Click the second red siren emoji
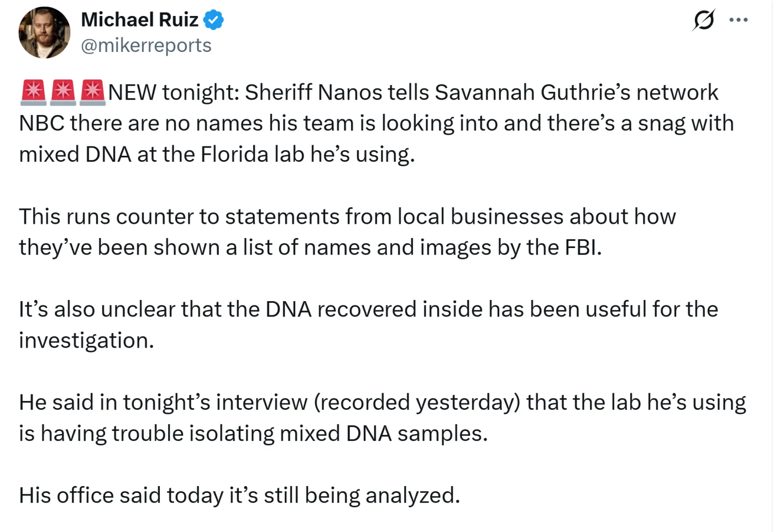 click(62, 92)
